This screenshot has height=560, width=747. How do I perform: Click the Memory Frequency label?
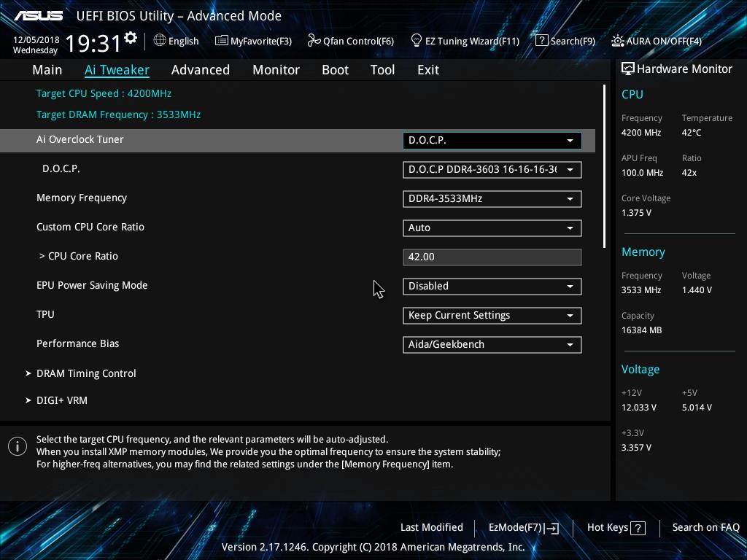(82, 198)
